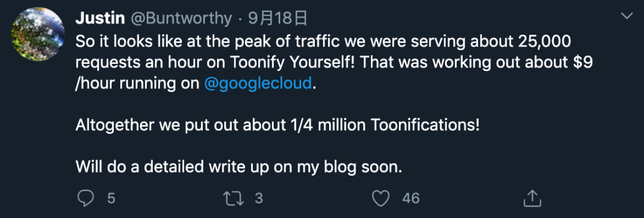Follow the @googlecloud mention link
The width and height of the screenshot is (644, 218).
(258, 84)
